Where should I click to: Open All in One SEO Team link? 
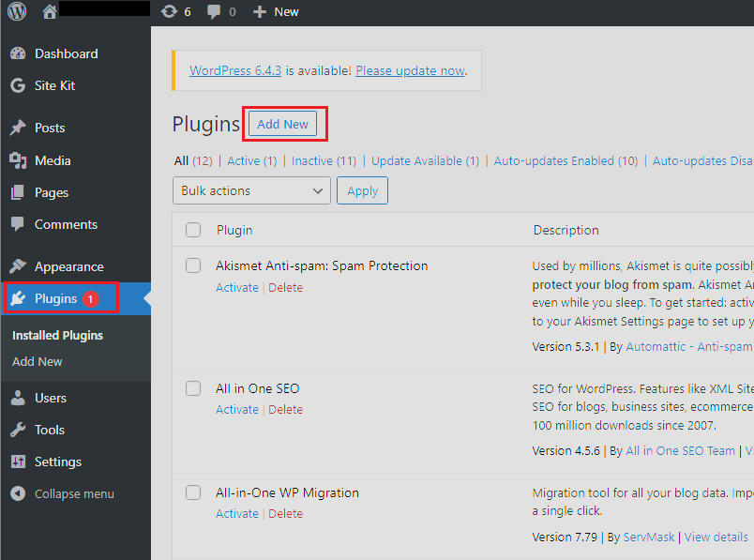click(681, 451)
